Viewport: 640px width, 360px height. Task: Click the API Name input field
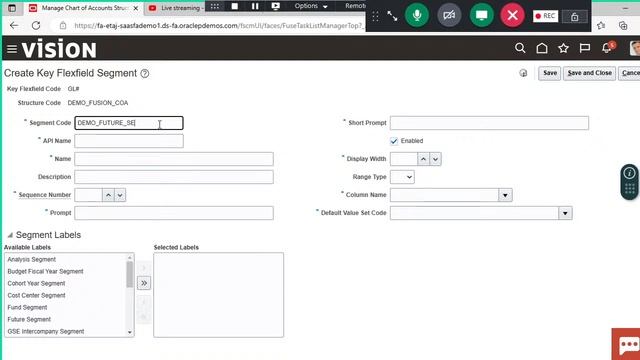point(129,141)
